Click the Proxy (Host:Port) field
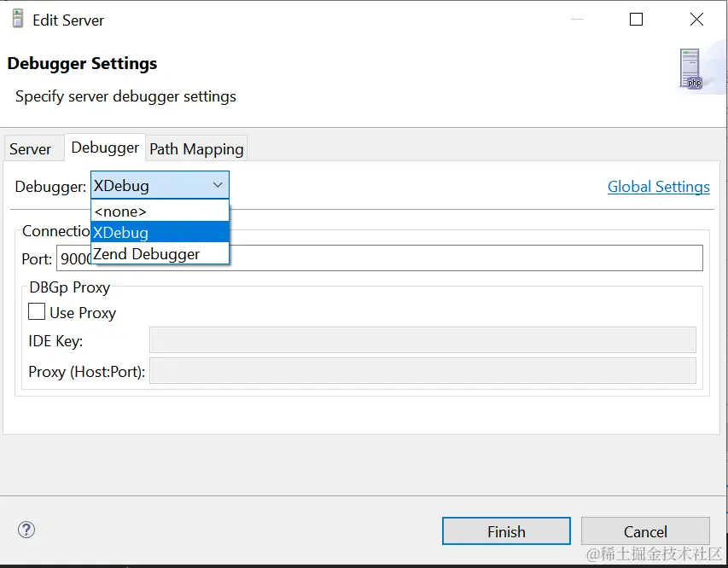The image size is (728, 568). 422,371
